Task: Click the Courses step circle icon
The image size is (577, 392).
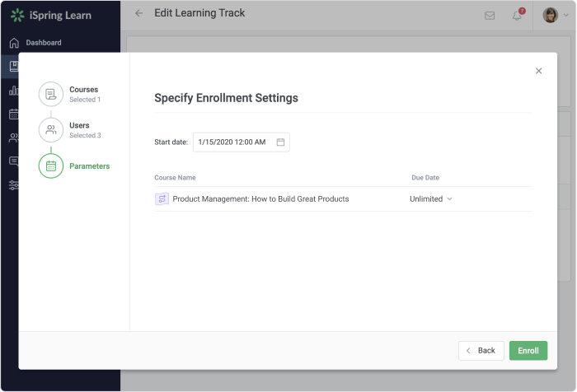Action: click(51, 94)
